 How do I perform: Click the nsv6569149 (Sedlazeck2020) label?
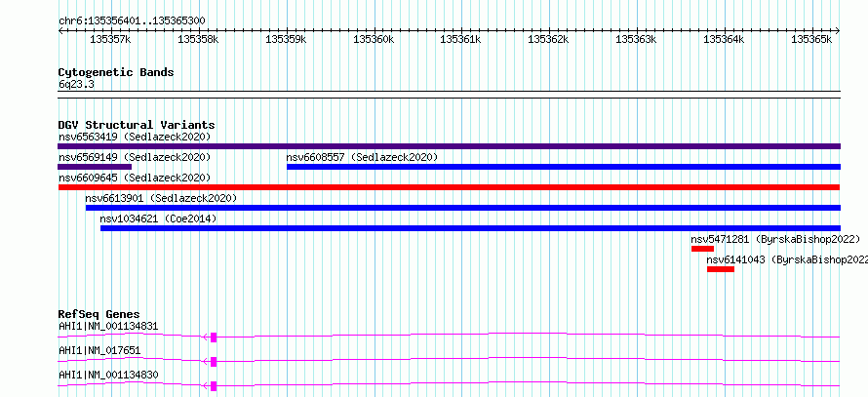click(x=135, y=157)
